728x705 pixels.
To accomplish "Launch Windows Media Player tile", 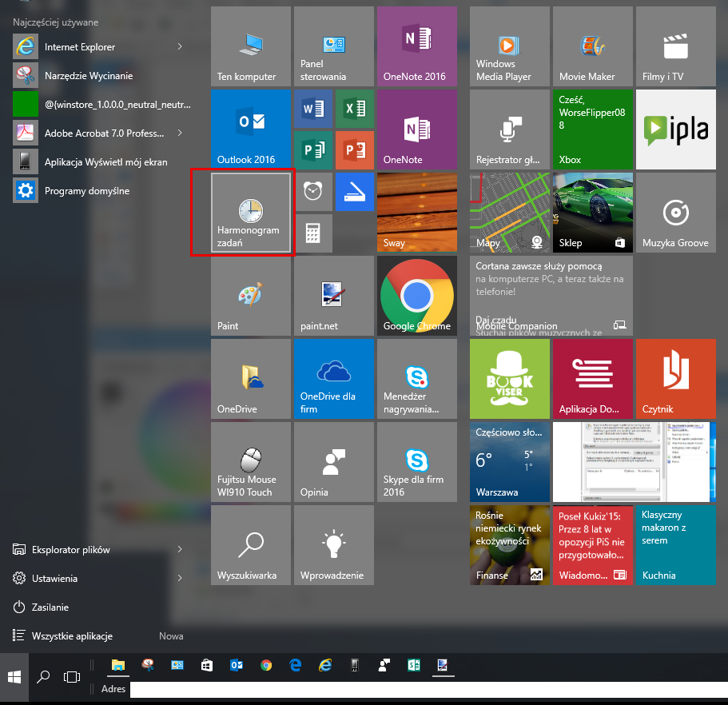I will [x=509, y=46].
